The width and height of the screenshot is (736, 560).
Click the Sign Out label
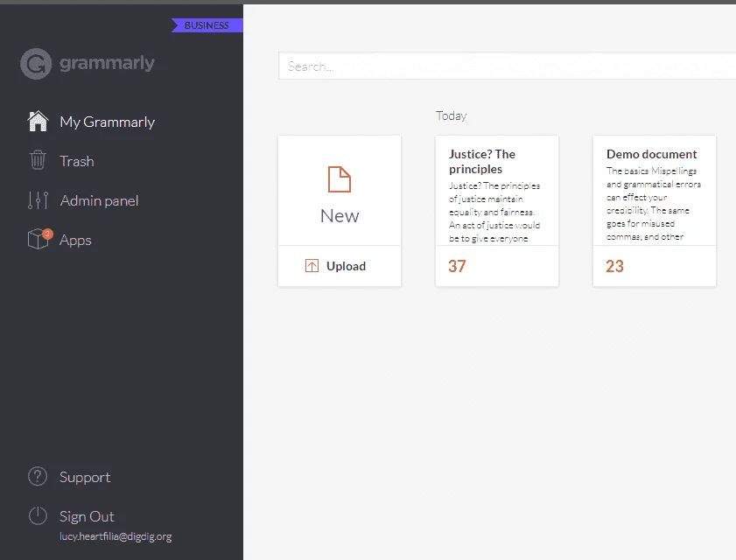87,517
